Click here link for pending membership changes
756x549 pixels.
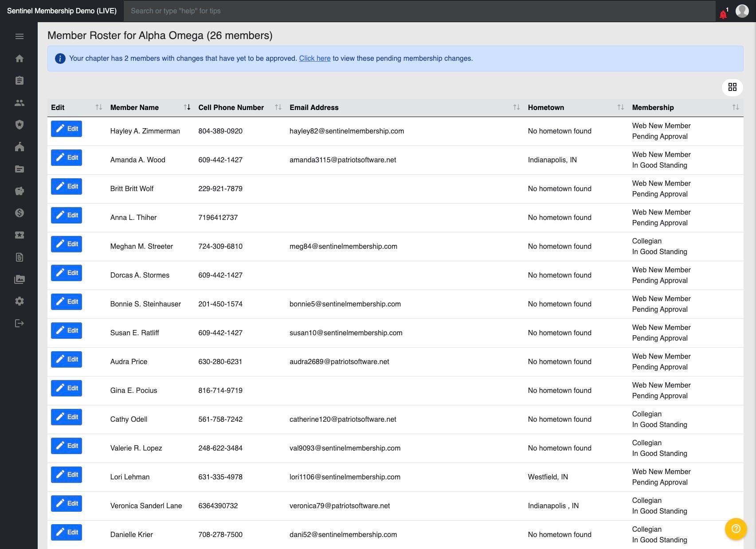[315, 58]
